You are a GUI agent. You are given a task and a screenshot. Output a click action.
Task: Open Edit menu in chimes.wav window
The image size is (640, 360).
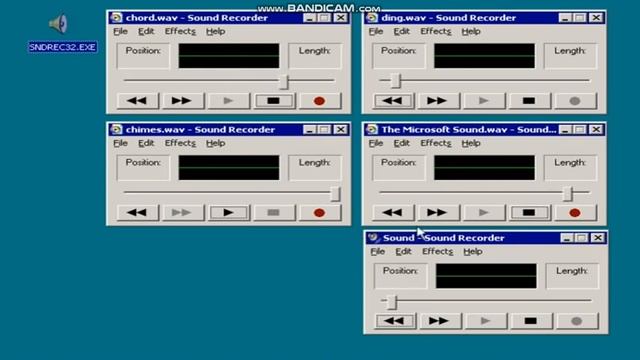[146, 143]
